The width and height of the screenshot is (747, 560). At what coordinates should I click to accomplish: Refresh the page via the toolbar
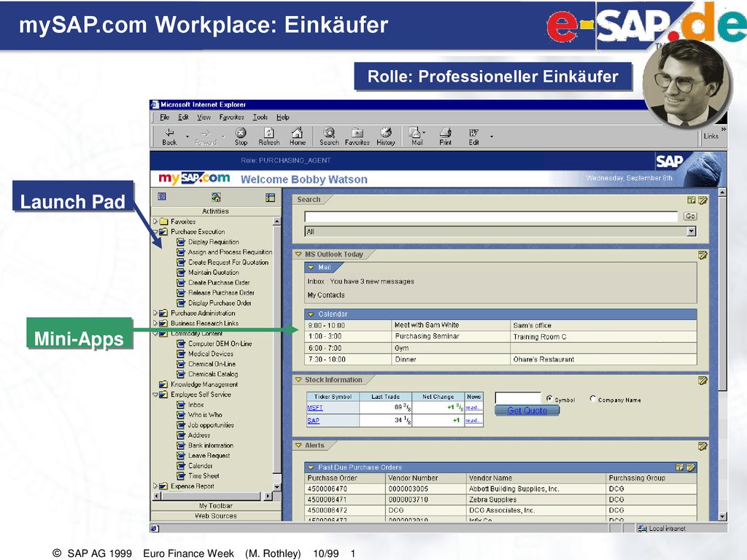269,136
